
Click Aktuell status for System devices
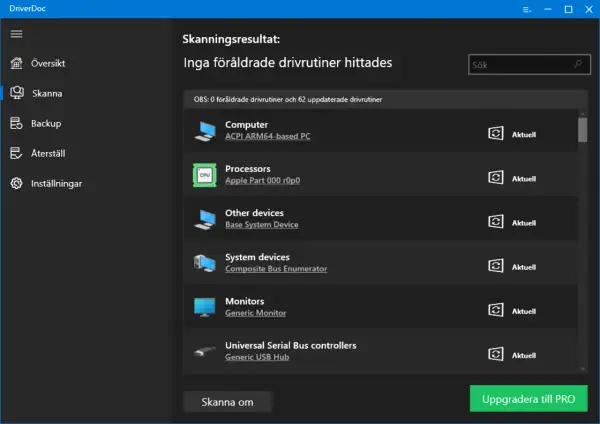click(x=524, y=267)
